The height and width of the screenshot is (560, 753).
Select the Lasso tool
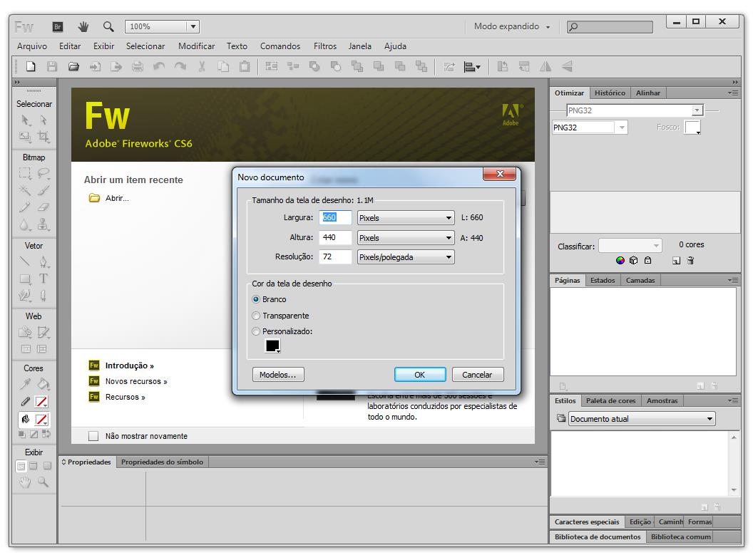tap(43, 173)
